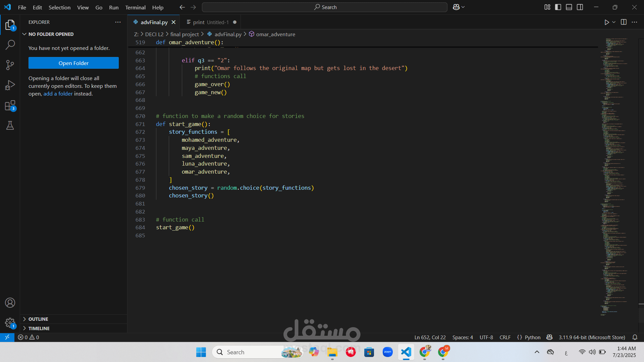Image resolution: width=644 pixels, height=362 pixels.
Task: Open the Source Control view
Action: [x=10, y=65]
